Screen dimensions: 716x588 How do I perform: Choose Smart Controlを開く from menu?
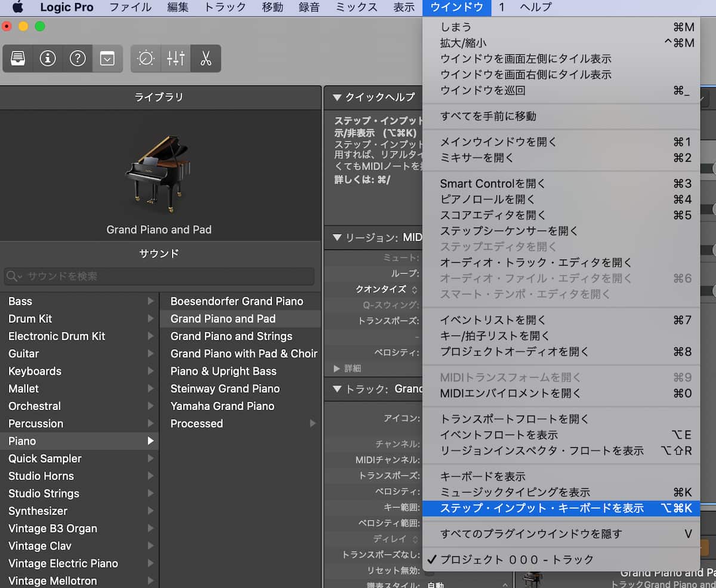(x=561, y=184)
